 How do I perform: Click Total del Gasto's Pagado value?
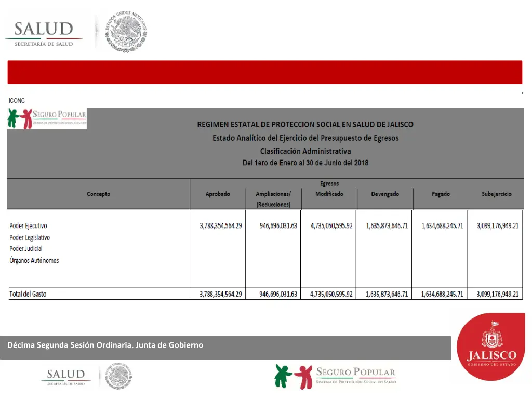pyautogui.click(x=442, y=294)
